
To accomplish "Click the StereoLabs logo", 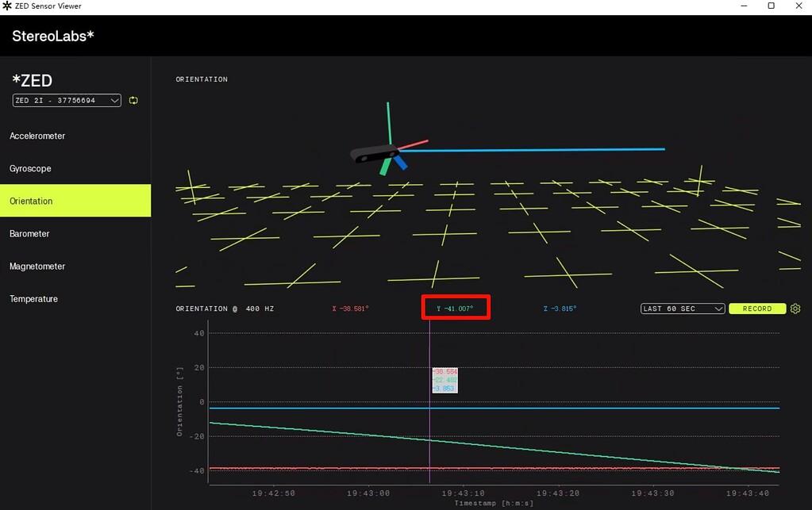I will pyautogui.click(x=52, y=36).
